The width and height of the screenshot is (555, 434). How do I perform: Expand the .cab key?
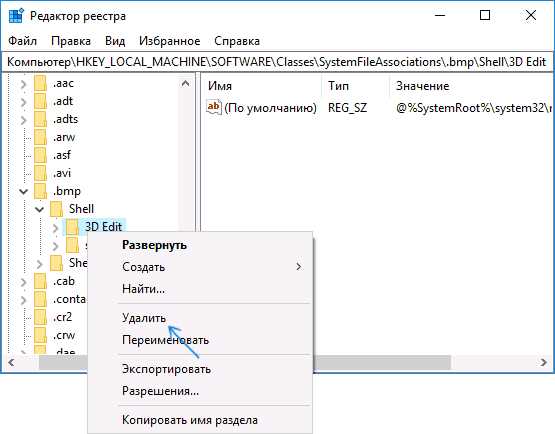[23, 282]
